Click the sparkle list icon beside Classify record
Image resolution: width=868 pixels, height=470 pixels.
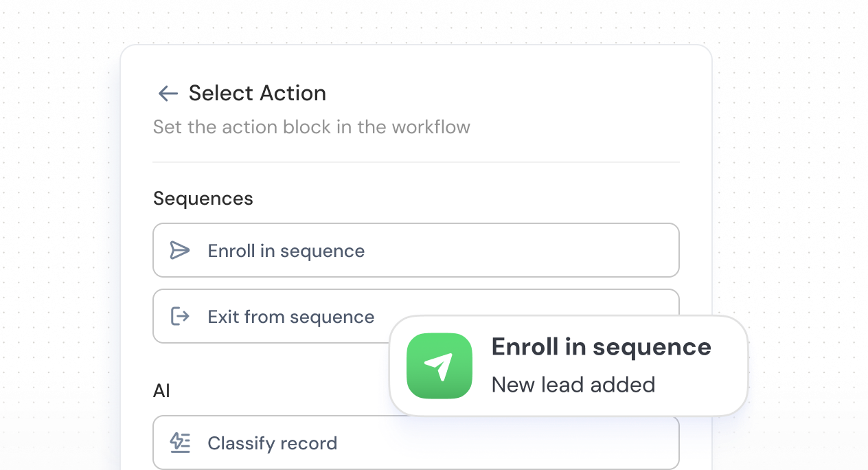(x=180, y=443)
